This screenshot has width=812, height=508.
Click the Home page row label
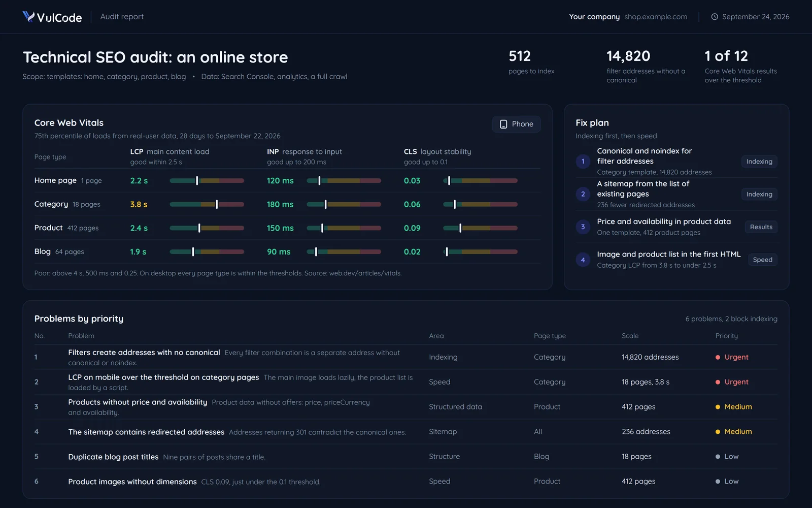pyautogui.click(x=55, y=180)
